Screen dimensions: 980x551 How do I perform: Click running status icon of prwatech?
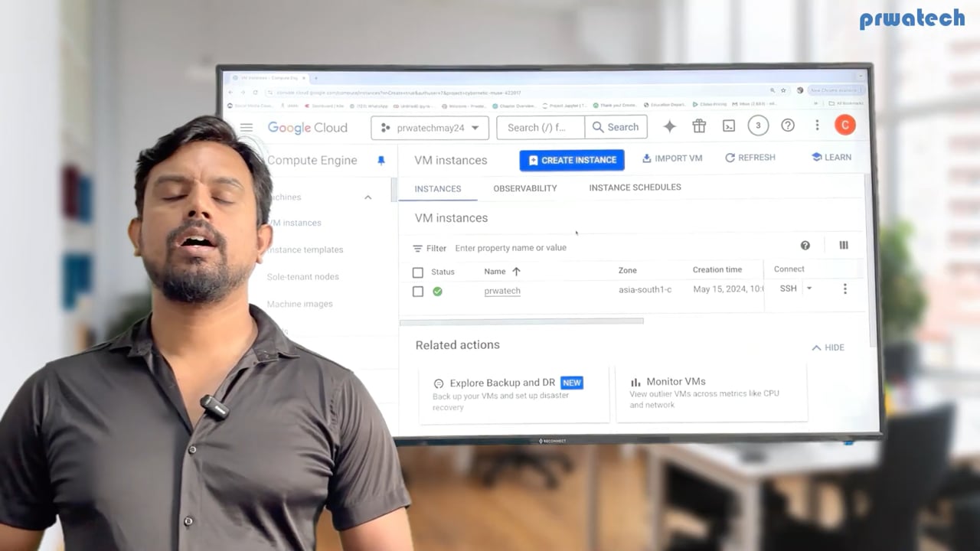pos(437,292)
